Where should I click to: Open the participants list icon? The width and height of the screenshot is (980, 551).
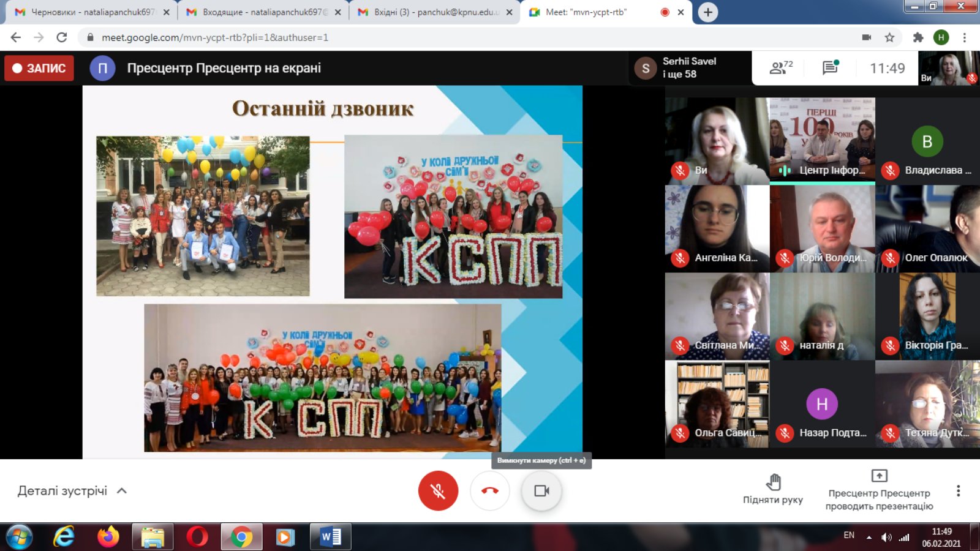pyautogui.click(x=780, y=68)
